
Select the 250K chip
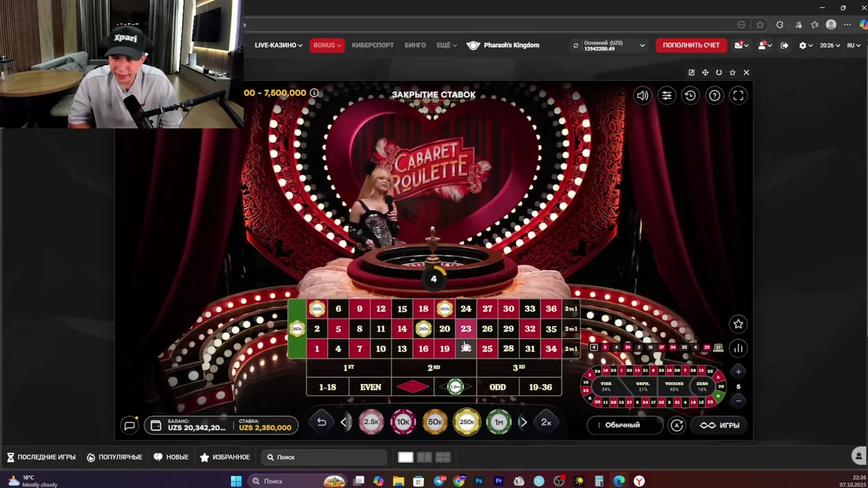coord(467,422)
